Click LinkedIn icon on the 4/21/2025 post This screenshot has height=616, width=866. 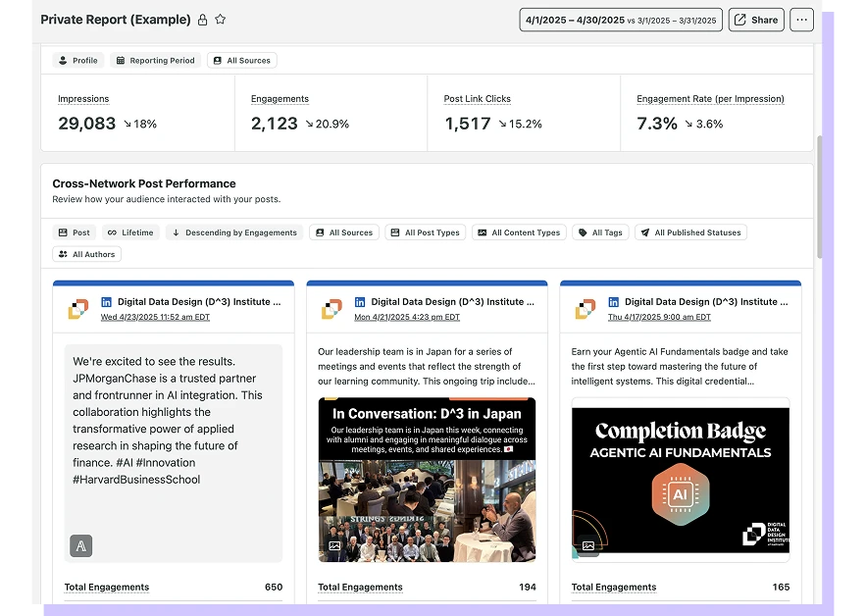360,302
